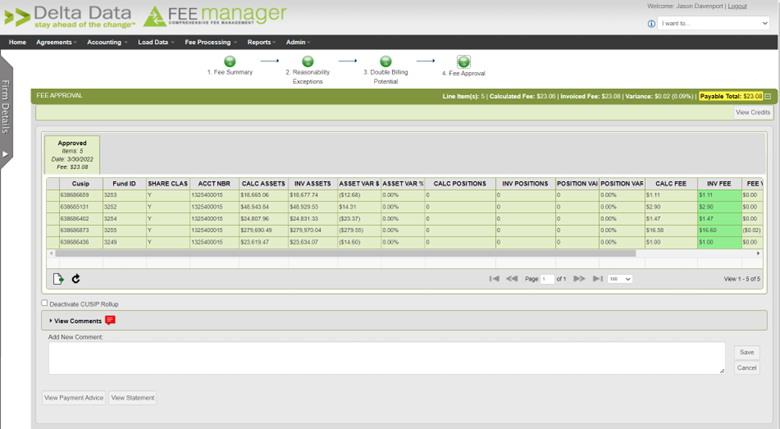Sort by the Cusip column header
The width and height of the screenshot is (780, 429).
coord(81,184)
